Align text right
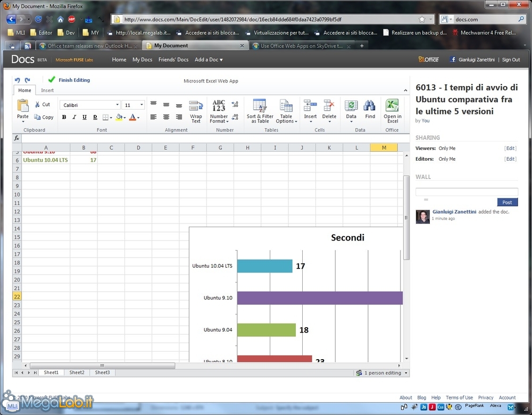The height and width of the screenshot is (415, 532). pyautogui.click(x=179, y=117)
